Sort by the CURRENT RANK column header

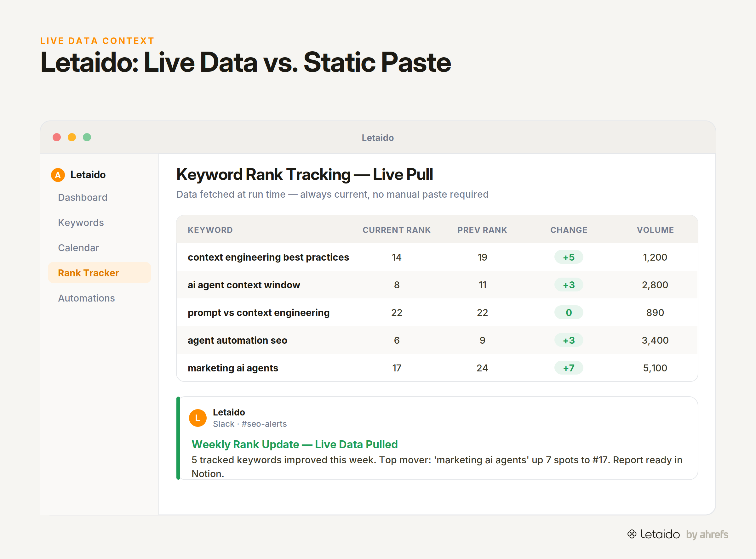(397, 230)
